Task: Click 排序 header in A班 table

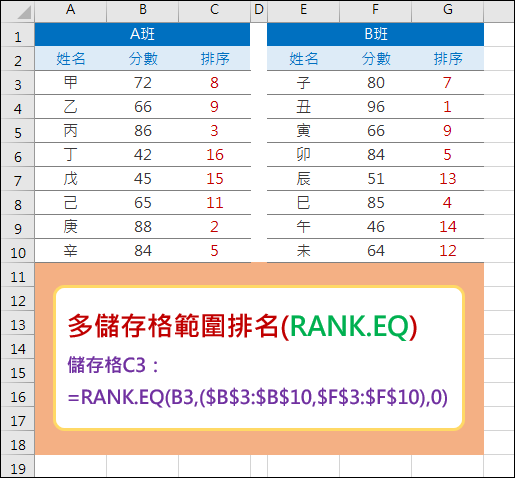Action: click(x=215, y=59)
